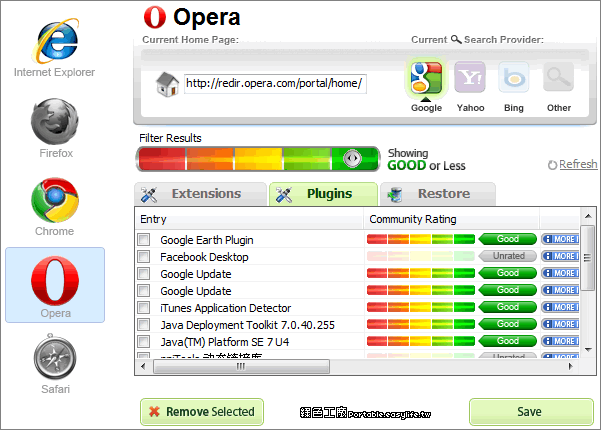Pick Yahoo as search provider
The height and width of the screenshot is (430, 601).
click(470, 84)
